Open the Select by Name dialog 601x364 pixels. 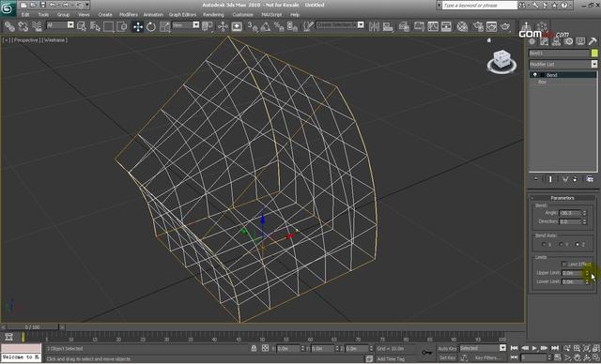click(95, 26)
